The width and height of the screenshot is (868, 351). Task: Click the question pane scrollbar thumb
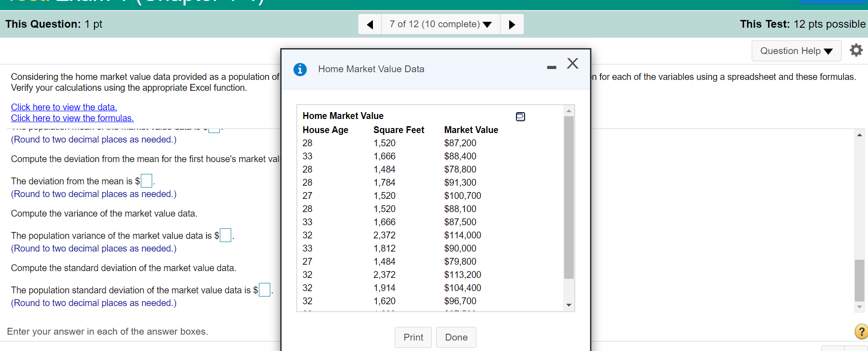tap(859, 280)
